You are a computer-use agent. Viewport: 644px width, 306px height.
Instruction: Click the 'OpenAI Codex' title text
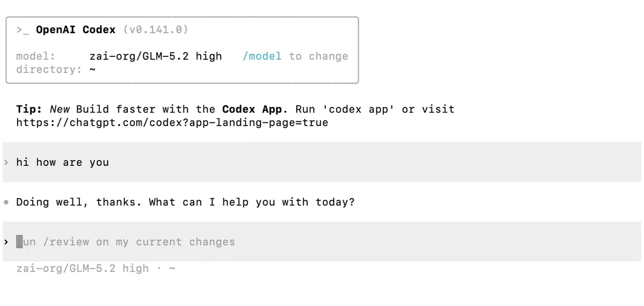[x=76, y=30]
